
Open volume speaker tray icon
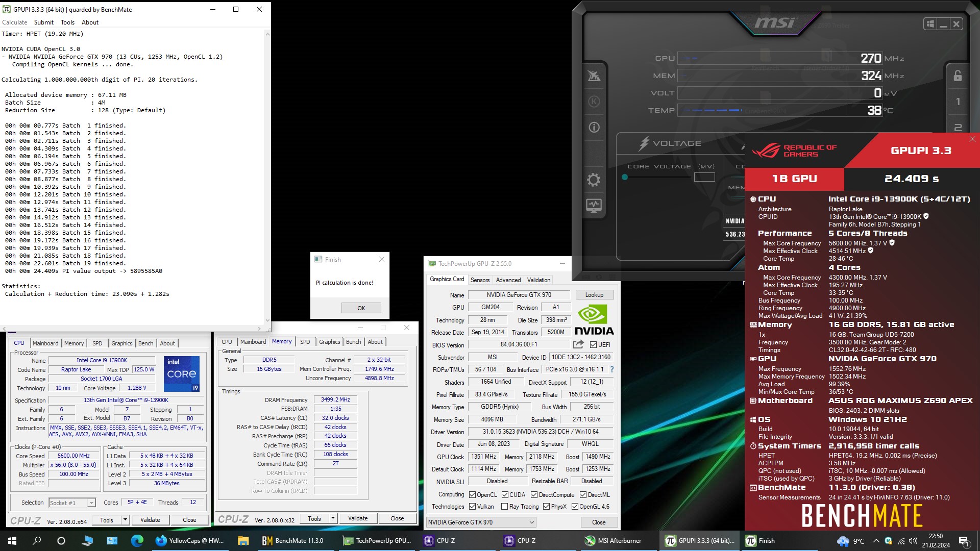[913, 541]
